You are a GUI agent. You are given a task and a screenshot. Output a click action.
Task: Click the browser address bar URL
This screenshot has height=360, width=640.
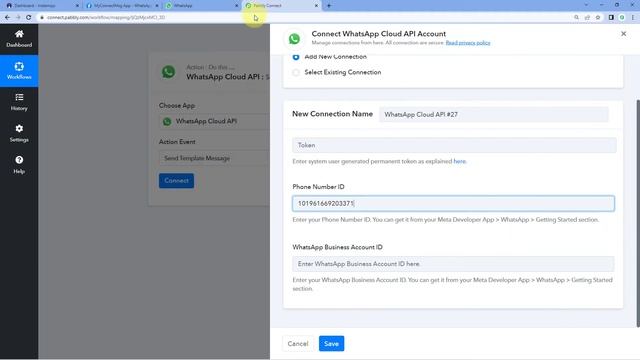tap(106, 18)
